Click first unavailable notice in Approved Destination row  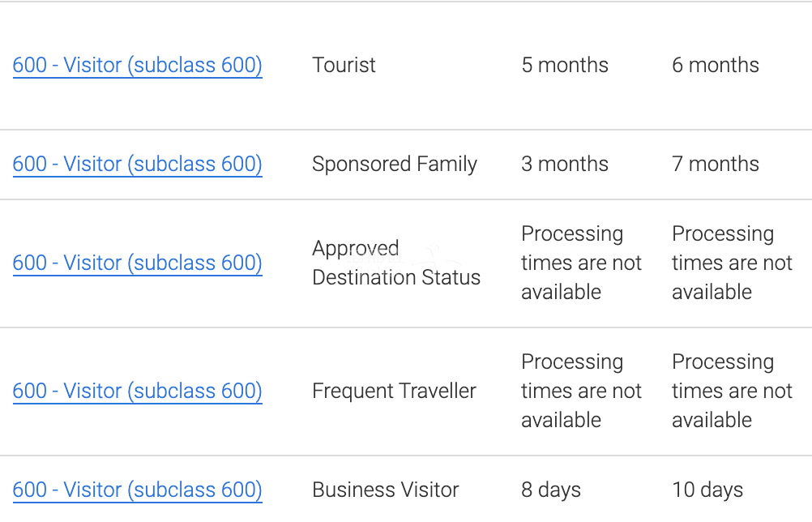pos(581,263)
